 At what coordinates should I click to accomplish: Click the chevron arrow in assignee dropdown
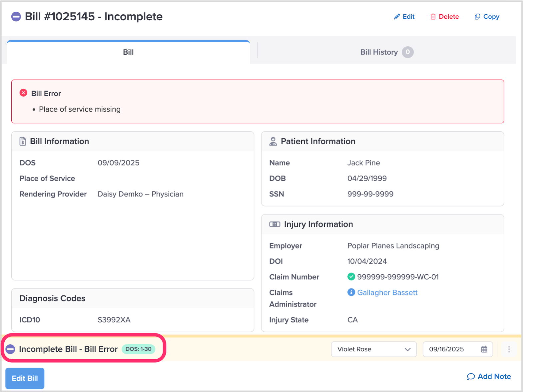407,349
